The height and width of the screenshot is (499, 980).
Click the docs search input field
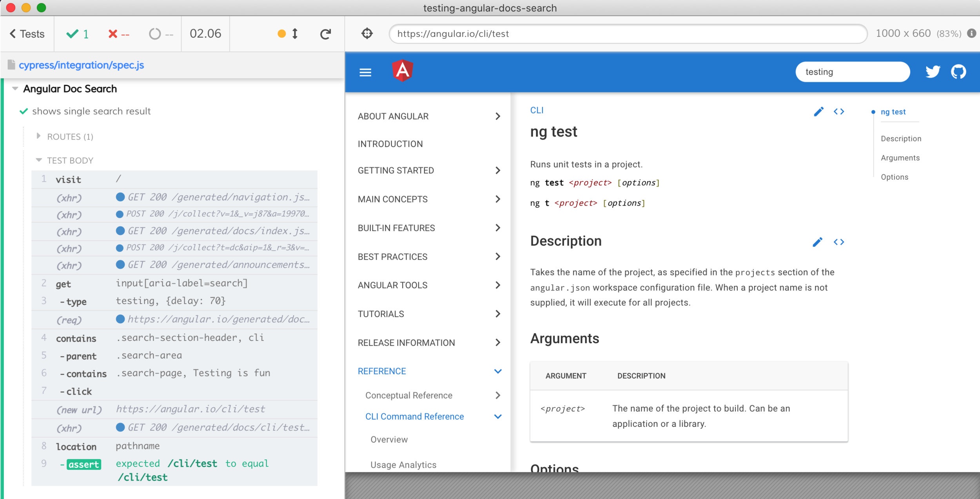click(x=852, y=72)
